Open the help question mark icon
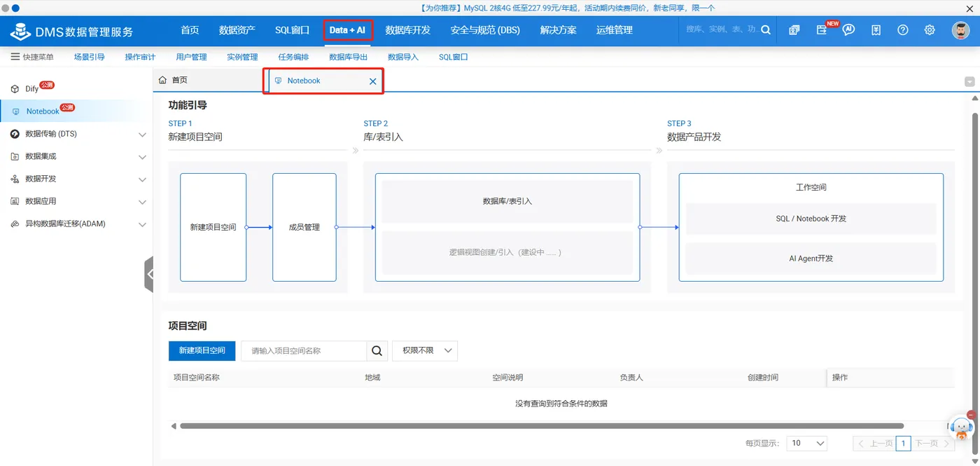The height and width of the screenshot is (466, 980). coord(903,30)
